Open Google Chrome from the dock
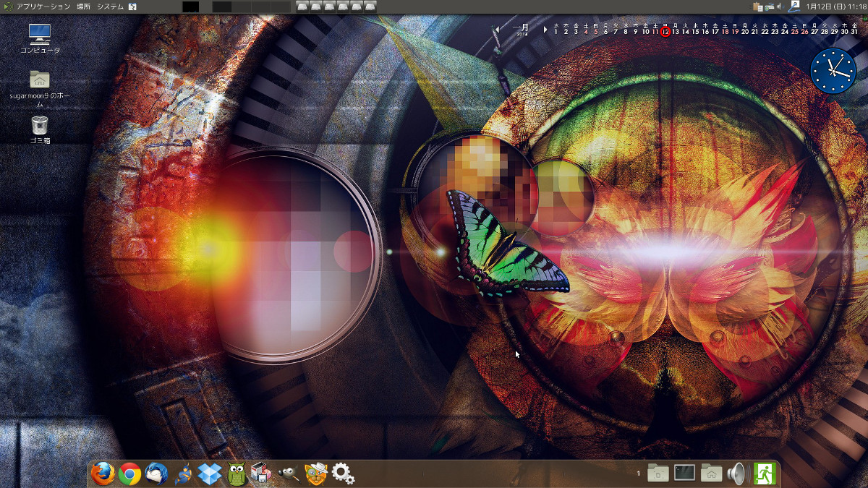This screenshot has height=488, width=868. pos(129,474)
